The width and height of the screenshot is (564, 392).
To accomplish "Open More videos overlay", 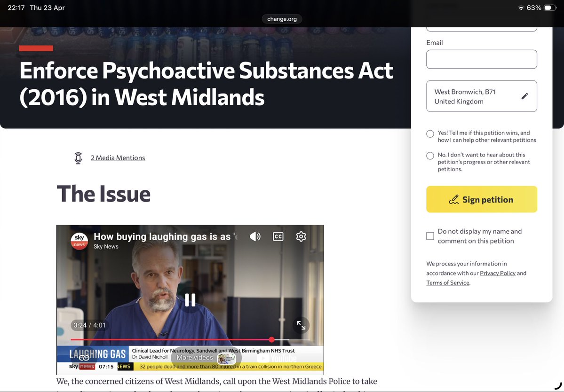I will [x=206, y=358].
